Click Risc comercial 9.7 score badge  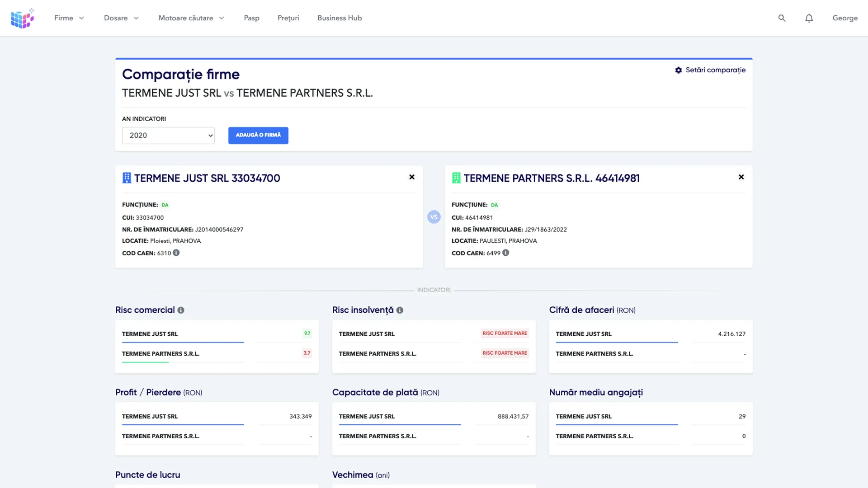click(x=307, y=333)
